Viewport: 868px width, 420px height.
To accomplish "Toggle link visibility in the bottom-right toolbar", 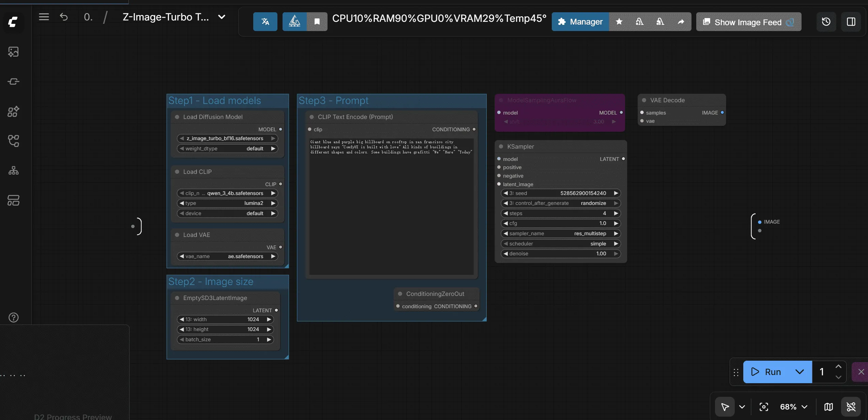I will (851, 406).
